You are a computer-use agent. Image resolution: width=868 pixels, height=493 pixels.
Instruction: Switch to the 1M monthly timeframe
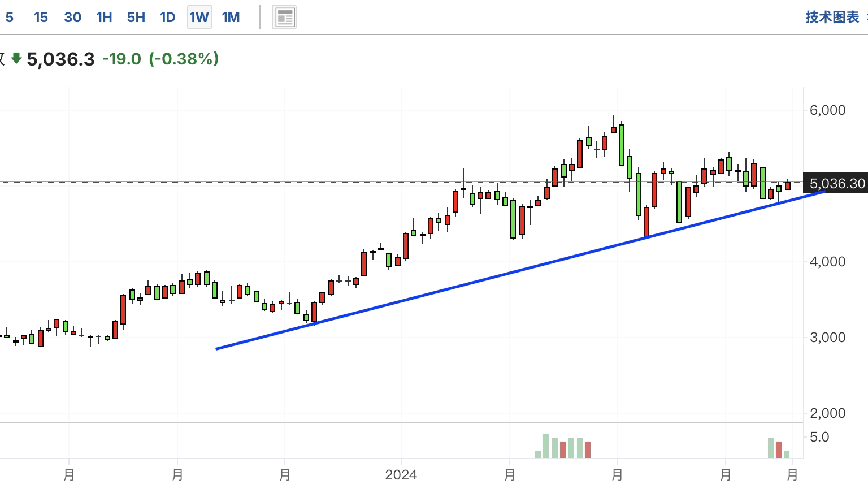[231, 18]
